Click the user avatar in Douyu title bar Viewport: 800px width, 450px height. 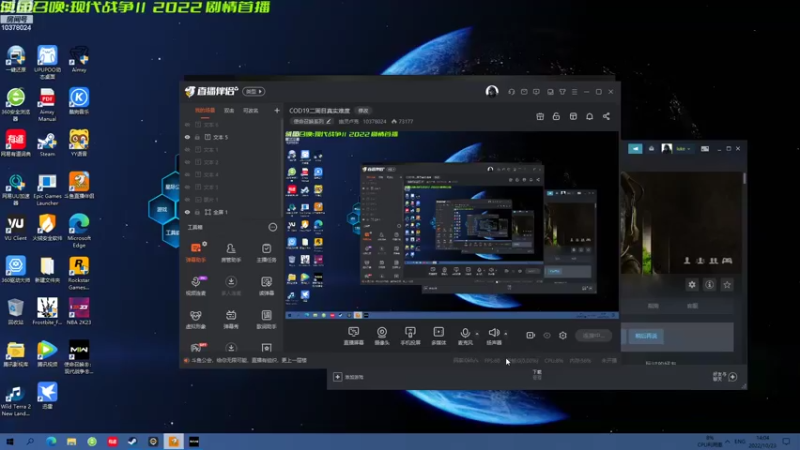coord(492,91)
